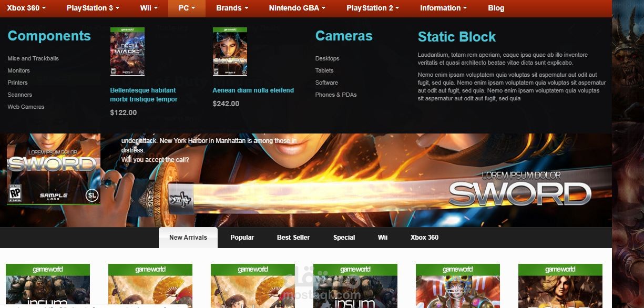
Task: Select Desktops under Cameras
Action: [x=327, y=58]
